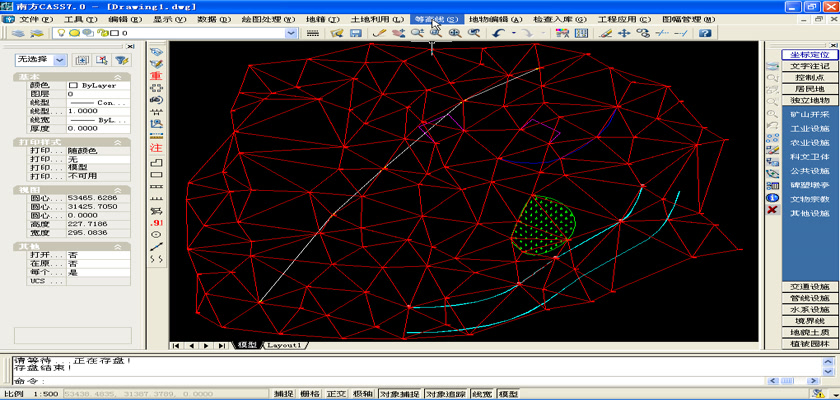Select 工业设施 in the side list
Screen dimensions: 840x400
point(809,129)
